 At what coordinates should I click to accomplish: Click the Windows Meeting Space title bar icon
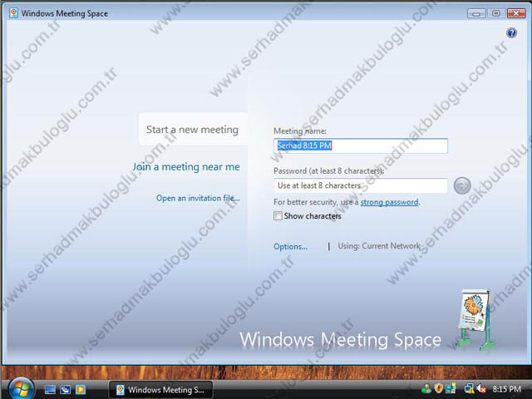[x=13, y=13]
